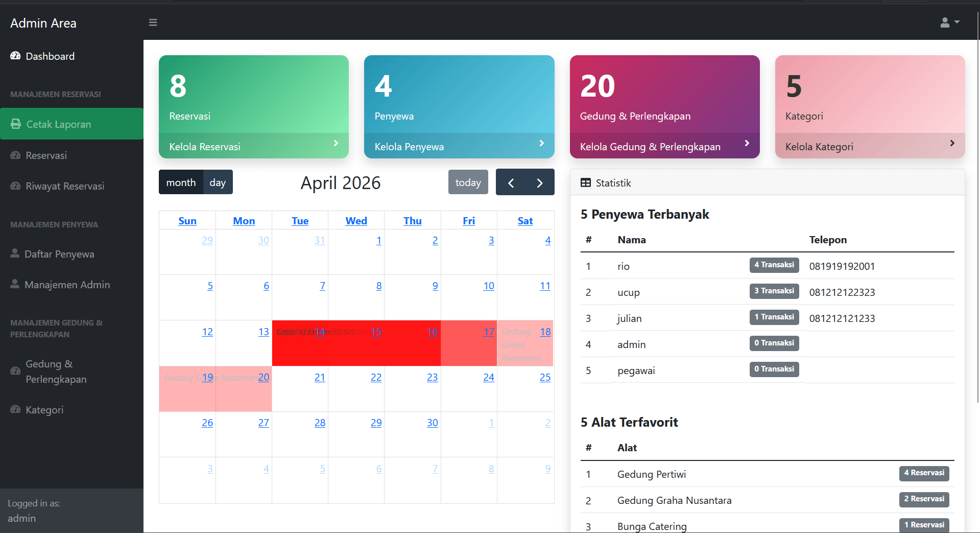The height and width of the screenshot is (533, 980).
Task: Open the user account dropdown
Action: tap(950, 22)
